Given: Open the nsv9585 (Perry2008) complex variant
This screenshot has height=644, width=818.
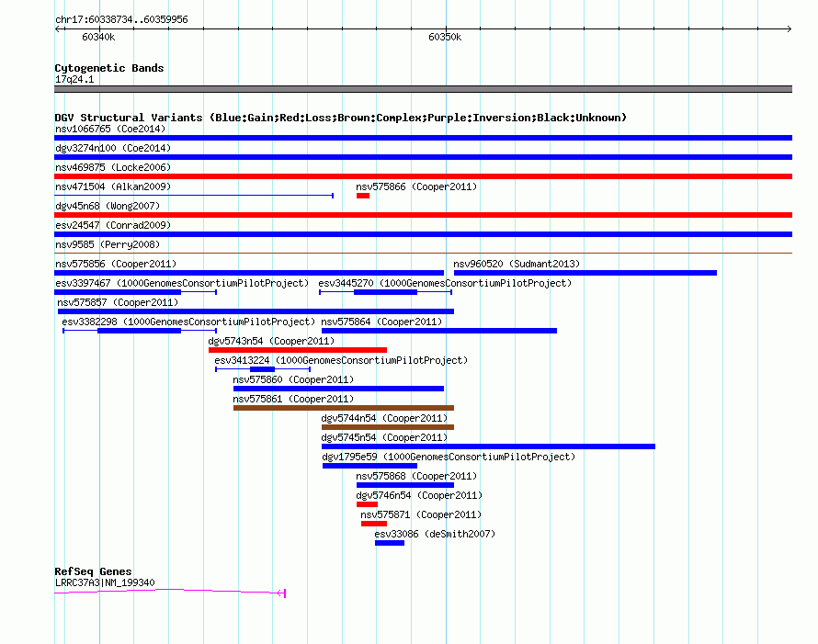Looking at the screenshot, I should [423, 253].
